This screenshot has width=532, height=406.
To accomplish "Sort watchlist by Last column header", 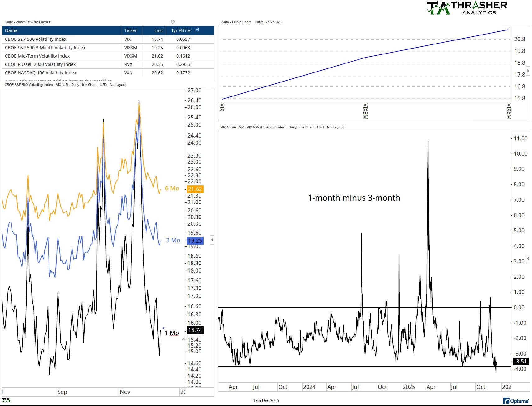I will coord(154,30).
